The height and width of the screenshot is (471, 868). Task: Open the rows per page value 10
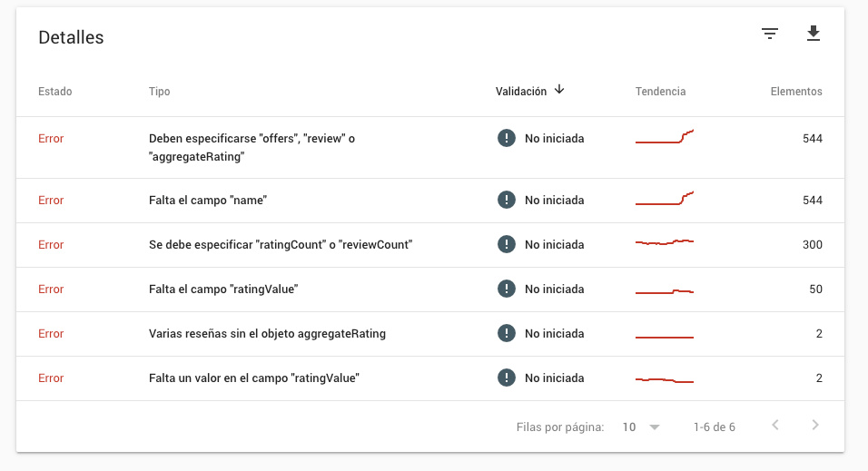pyautogui.click(x=629, y=427)
